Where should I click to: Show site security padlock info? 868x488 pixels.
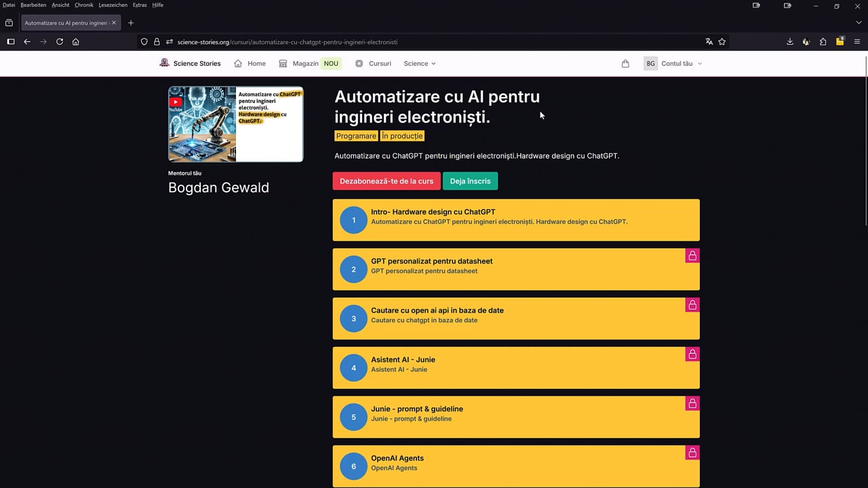(157, 42)
